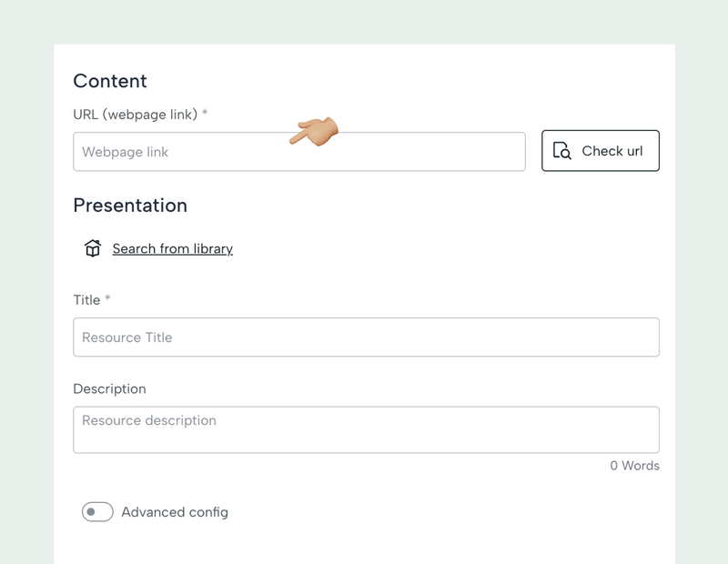Click into the Resource Title field

[366, 337]
